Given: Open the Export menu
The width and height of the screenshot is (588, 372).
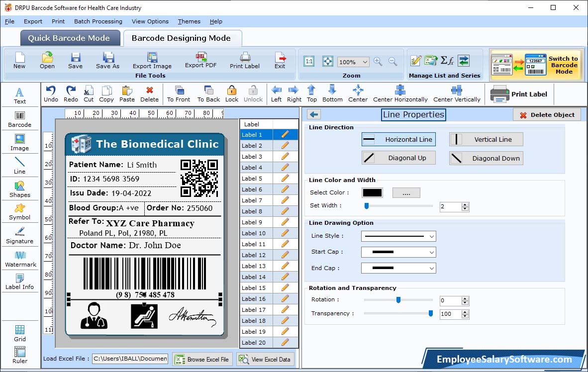Looking at the screenshot, I should [x=33, y=21].
